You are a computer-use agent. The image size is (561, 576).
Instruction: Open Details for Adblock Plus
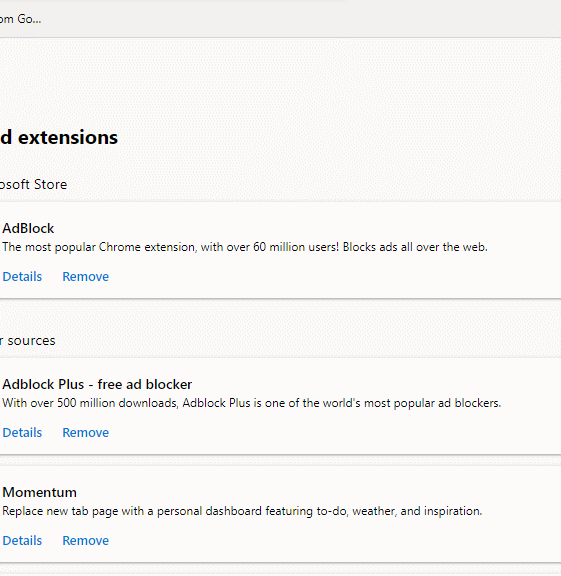coord(22,433)
